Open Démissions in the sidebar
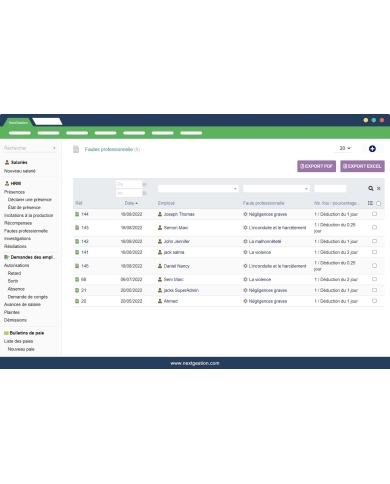 tap(15, 320)
